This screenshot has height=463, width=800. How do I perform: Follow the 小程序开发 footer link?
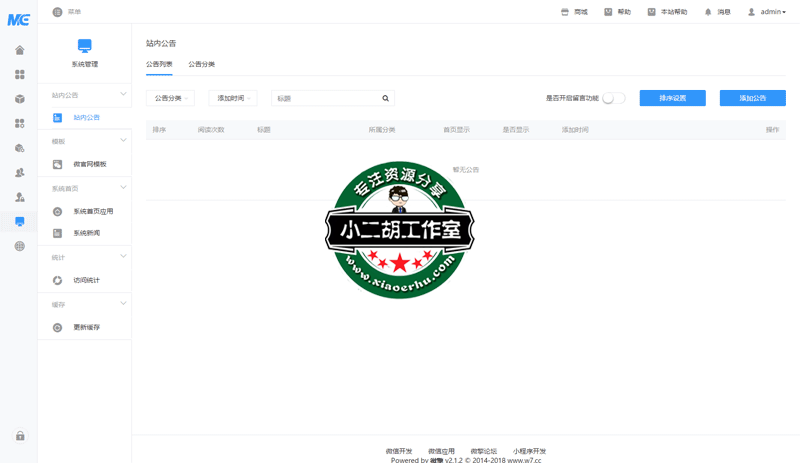pyautogui.click(x=530, y=451)
